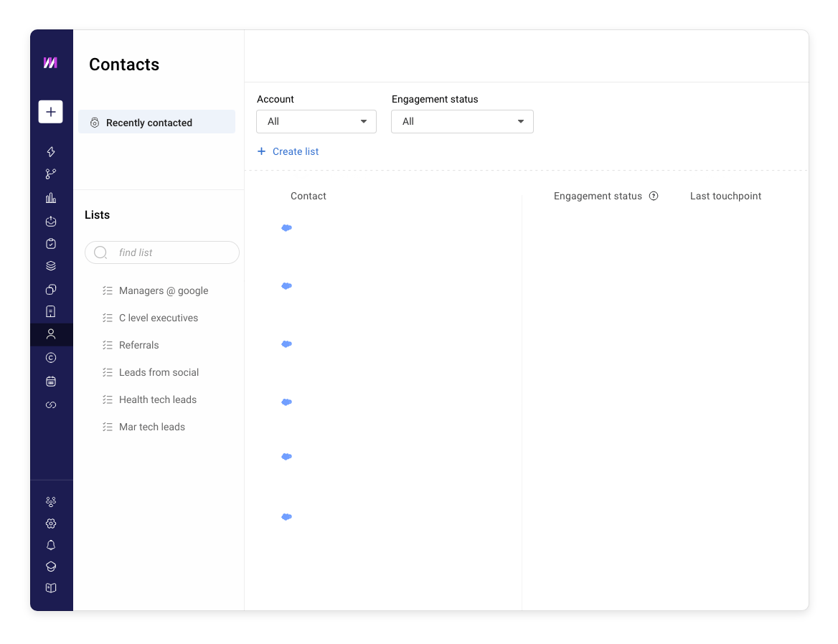
Task: Select the person Contacts icon in sidebar
Action: click(x=51, y=334)
